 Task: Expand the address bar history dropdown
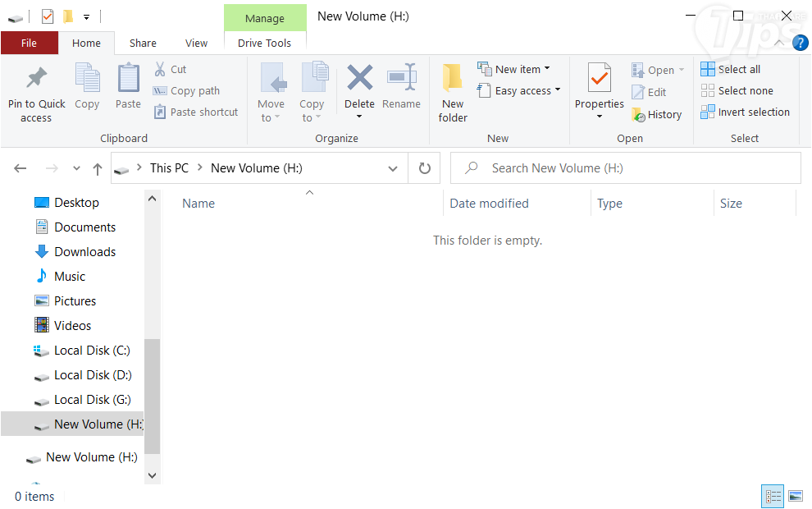point(393,168)
